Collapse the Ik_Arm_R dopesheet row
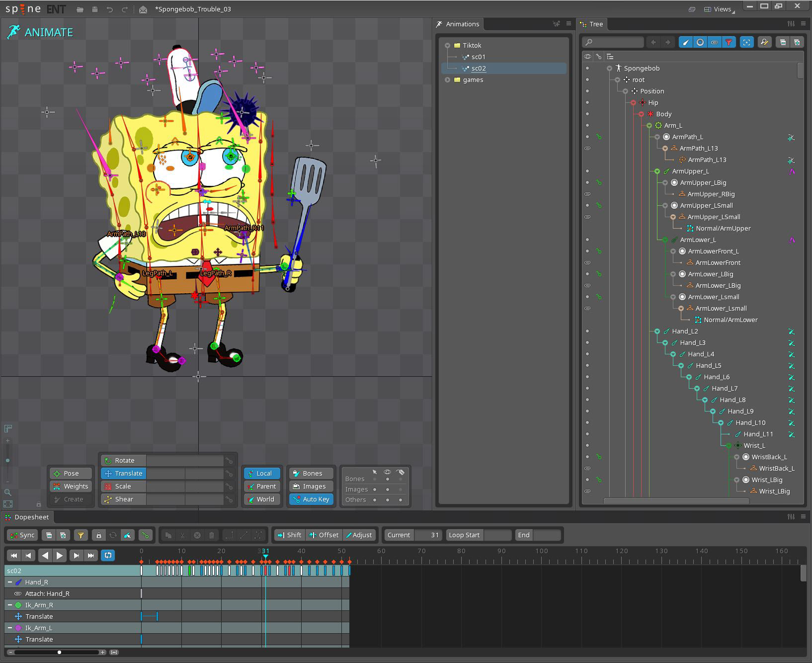Screen dimensions: 812x663 coord(9,605)
